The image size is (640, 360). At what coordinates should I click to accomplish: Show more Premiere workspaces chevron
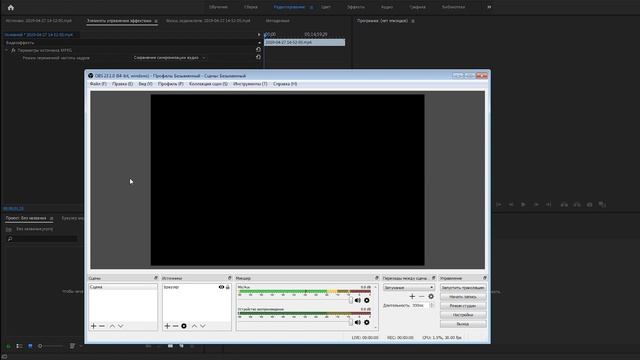coord(489,7)
